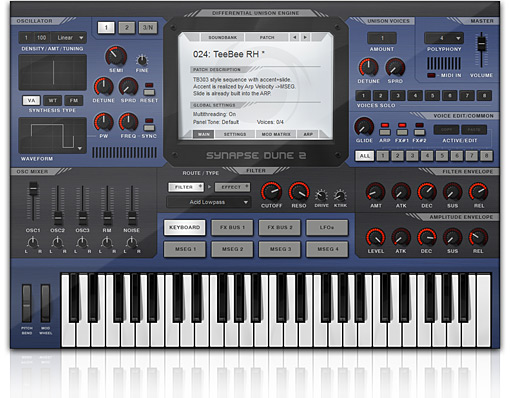Switch to the MAIN display tab
The width and height of the screenshot is (510, 398).
click(204, 134)
